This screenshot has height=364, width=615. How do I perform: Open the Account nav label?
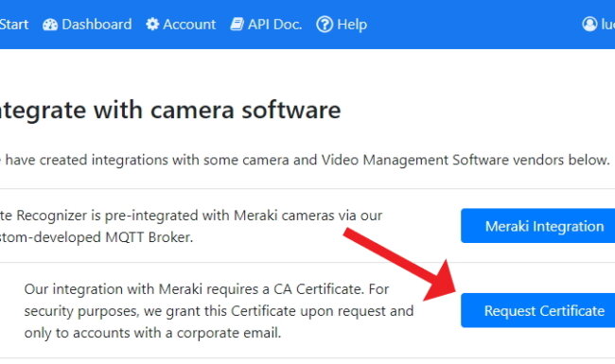pyautogui.click(x=189, y=25)
